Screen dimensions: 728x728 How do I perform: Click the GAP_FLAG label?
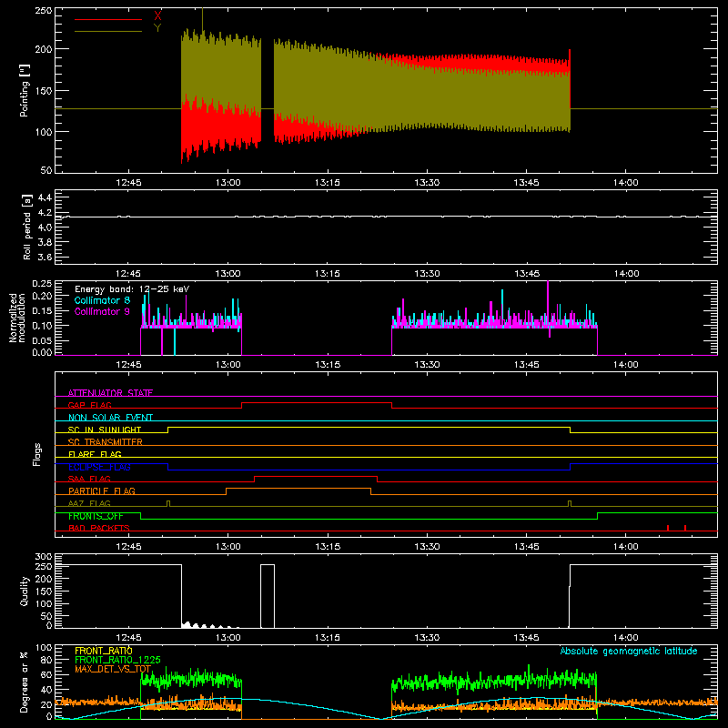point(89,405)
